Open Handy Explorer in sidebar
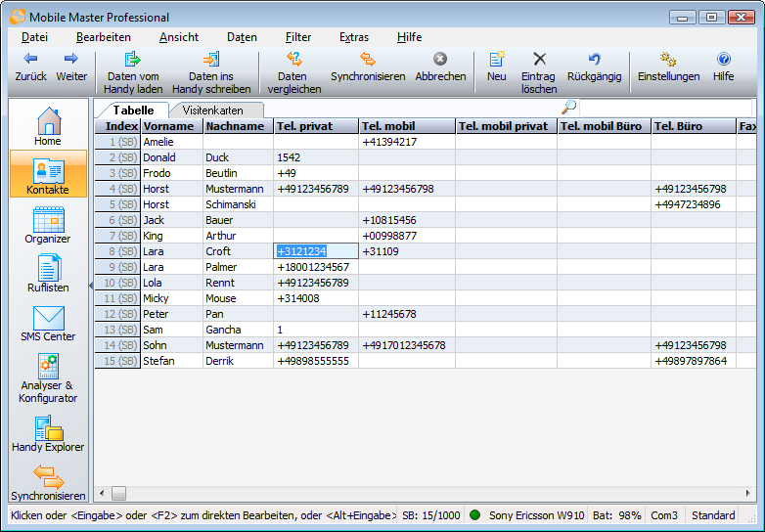The width and height of the screenshot is (765, 532). [48, 433]
